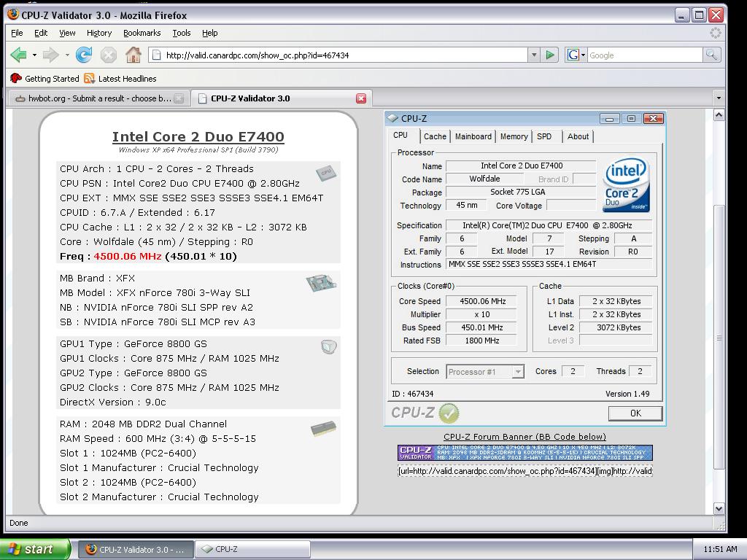The image size is (747, 560).
Task: Switch to the About tab in CPU-Z
Action: 578,136
